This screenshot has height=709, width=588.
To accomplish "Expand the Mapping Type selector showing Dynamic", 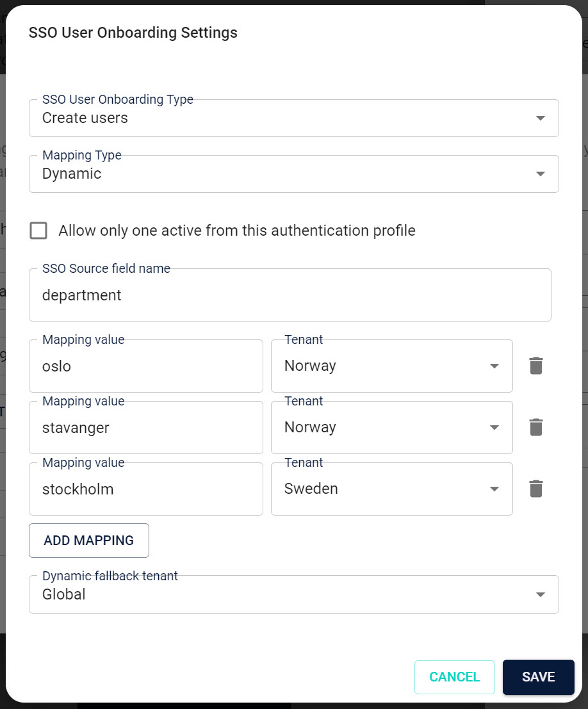I will coord(540,174).
